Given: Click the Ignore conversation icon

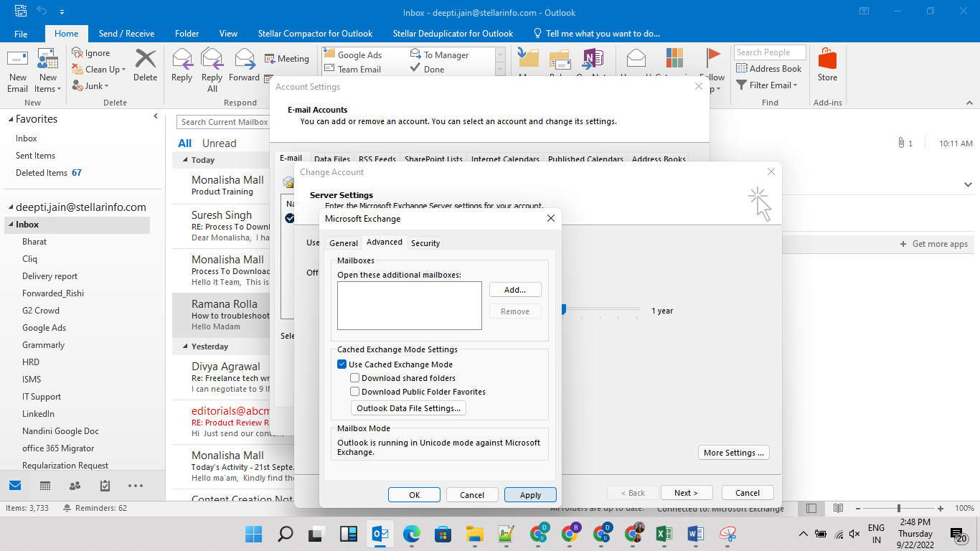Looking at the screenshot, I should tap(78, 53).
